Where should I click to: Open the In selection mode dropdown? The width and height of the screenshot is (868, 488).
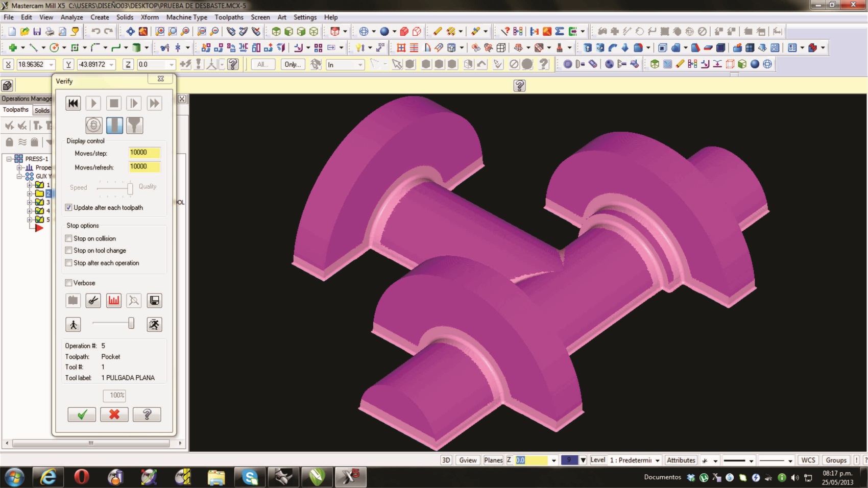[x=360, y=65]
